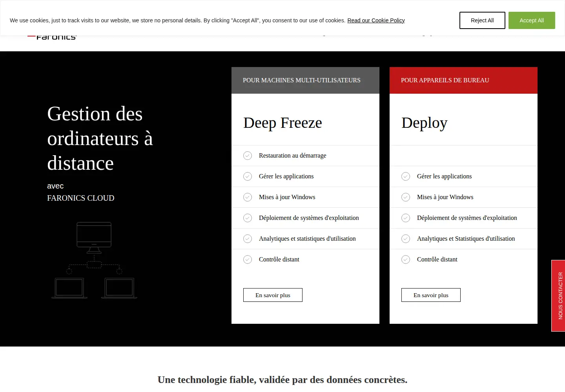
Task: Open the NOUS CONTACTER side tab
Action: tap(558, 296)
